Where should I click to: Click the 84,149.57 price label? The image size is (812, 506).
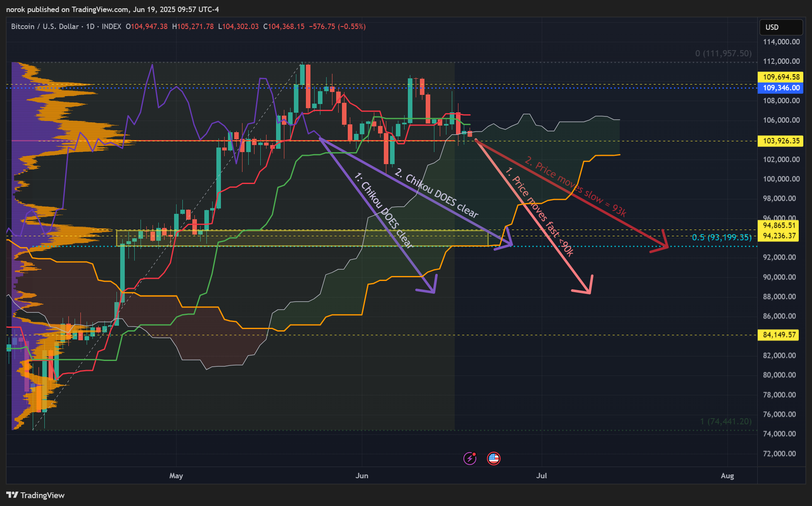(778, 335)
